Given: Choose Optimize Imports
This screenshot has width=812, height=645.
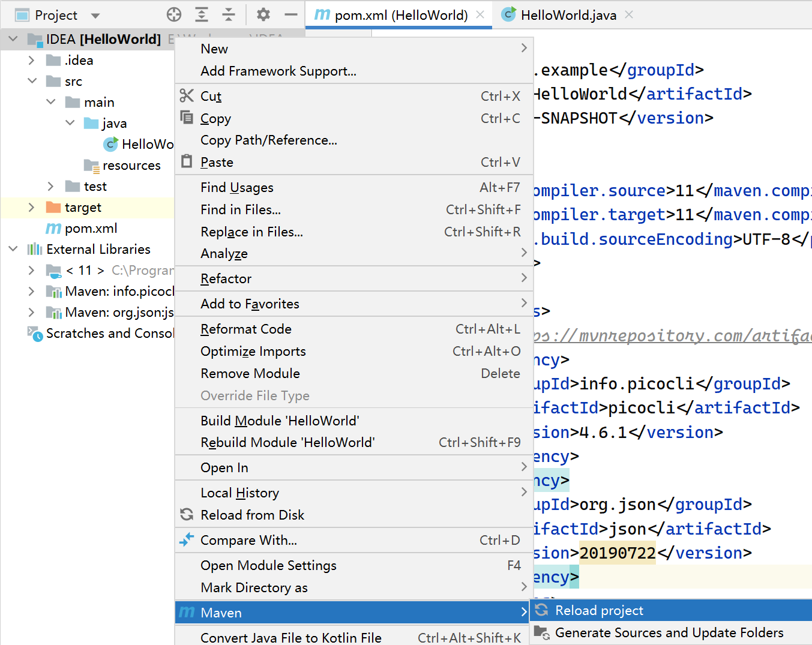Looking at the screenshot, I should tap(354, 351).
